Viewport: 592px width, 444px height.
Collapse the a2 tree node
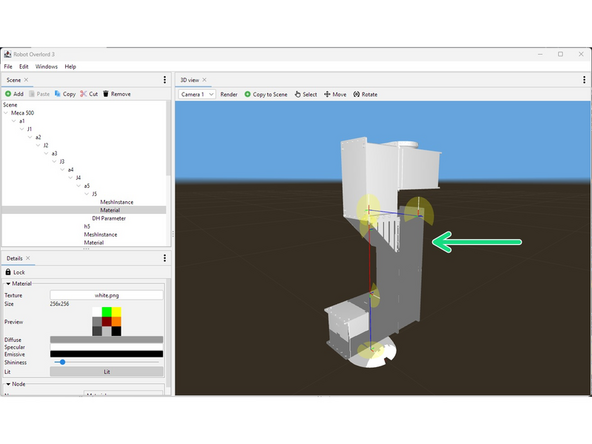coord(30,137)
